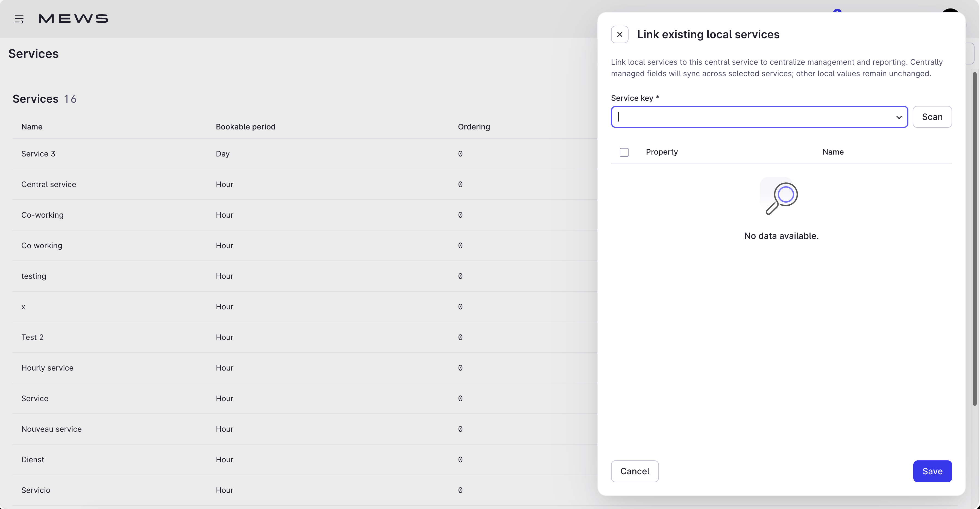Open the Servicio service row
Screen dimensions: 980x509
[305, 491]
